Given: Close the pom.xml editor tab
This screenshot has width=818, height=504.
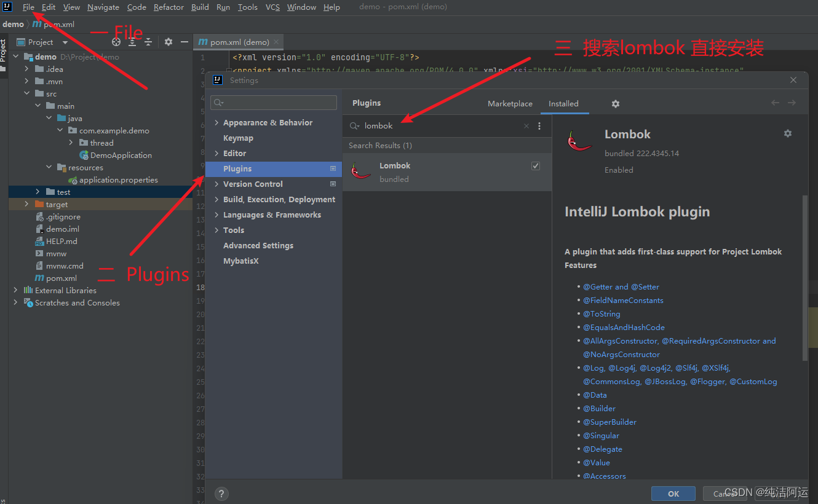Looking at the screenshot, I should coord(277,42).
